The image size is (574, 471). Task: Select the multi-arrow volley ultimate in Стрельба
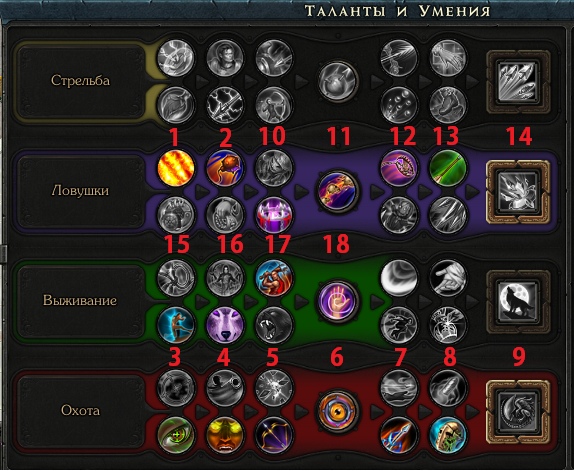tap(518, 81)
